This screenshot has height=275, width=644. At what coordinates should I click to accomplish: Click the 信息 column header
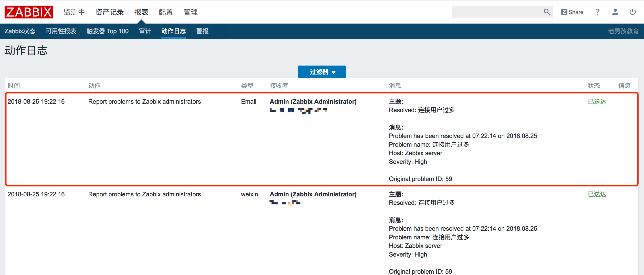pyautogui.click(x=624, y=86)
